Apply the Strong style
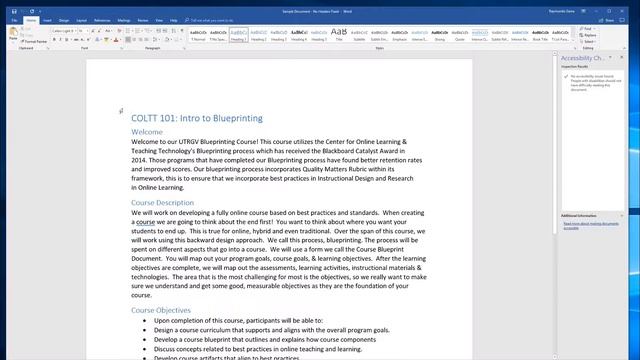 440,35
